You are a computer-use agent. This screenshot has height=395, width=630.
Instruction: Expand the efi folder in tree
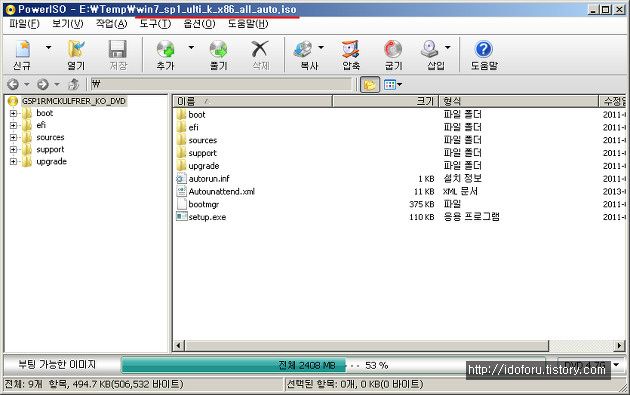tap(13, 125)
